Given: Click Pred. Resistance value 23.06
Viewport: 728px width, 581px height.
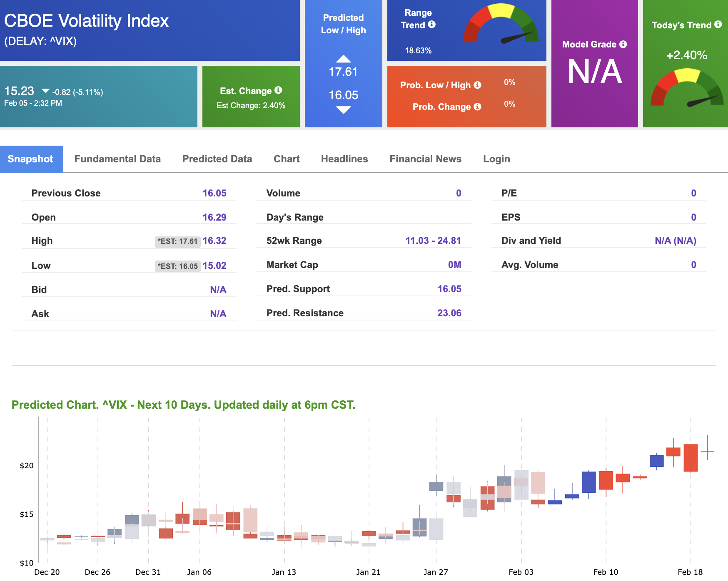Looking at the screenshot, I should (x=449, y=313).
